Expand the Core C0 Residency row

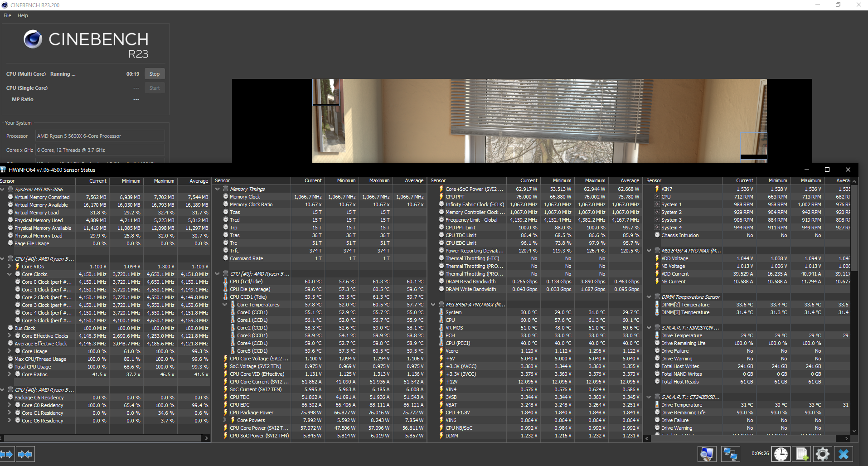pyautogui.click(x=10, y=405)
